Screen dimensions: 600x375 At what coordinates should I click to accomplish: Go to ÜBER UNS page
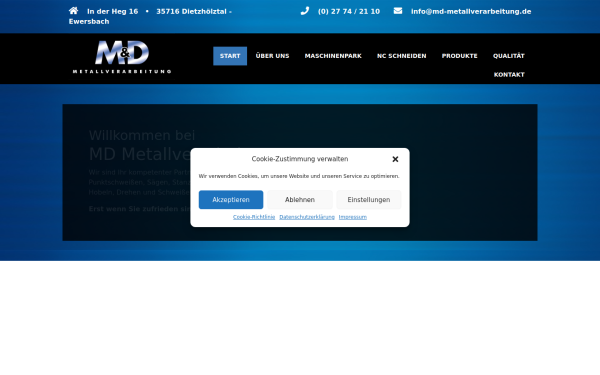(x=272, y=56)
